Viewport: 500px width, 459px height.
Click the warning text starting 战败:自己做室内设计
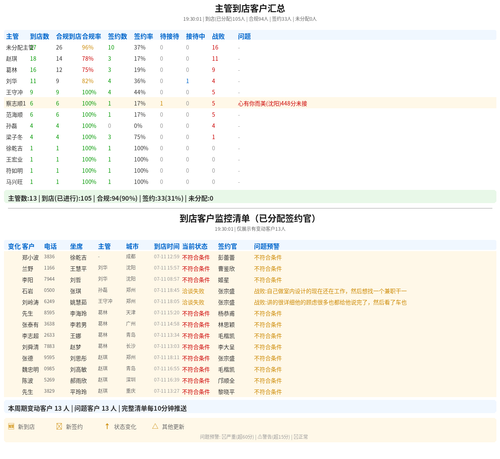[330, 291]
